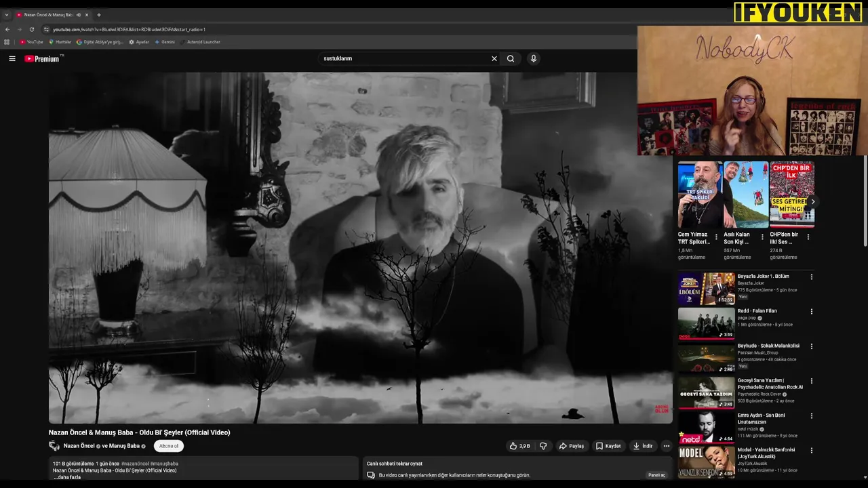
Task: Open the Asteroid Launcher bookmark
Action: coord(201,42)
